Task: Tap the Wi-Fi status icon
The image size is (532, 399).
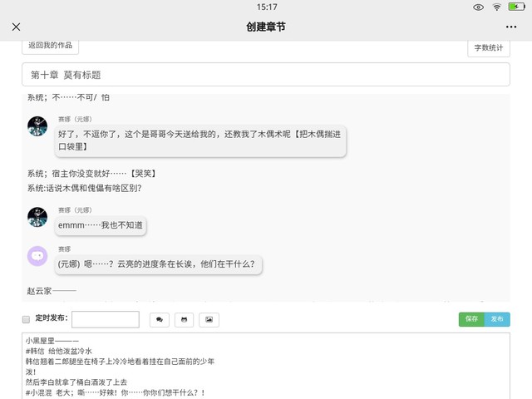Action: click(x=497, y=7)
